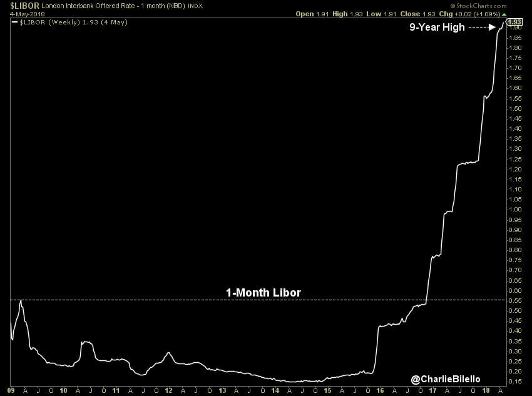Click the 0.15 y-axis label
This screenshot has width=532, height=396.
[x=515, y=382]
